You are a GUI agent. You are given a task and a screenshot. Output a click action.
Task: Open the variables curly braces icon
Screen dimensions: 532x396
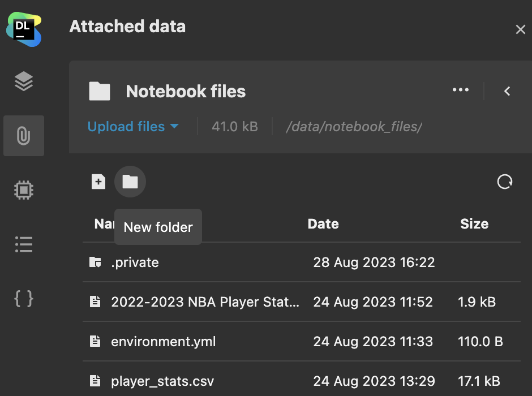(24, 299)
